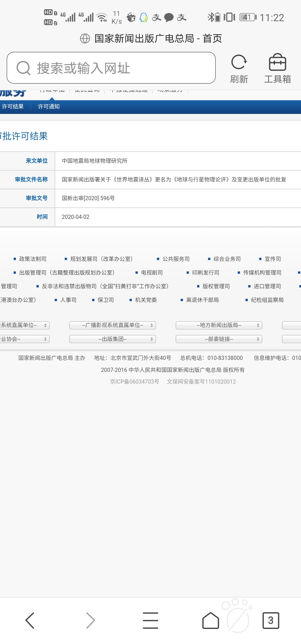Tap the refresh icon
Viewport: 301px width, 644px height.
[239, 62]
